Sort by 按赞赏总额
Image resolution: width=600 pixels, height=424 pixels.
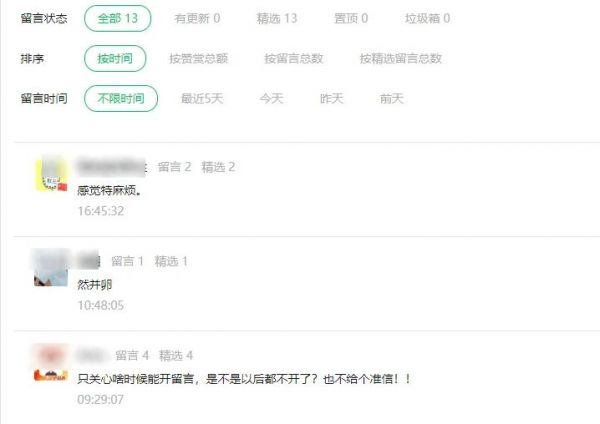199,59
